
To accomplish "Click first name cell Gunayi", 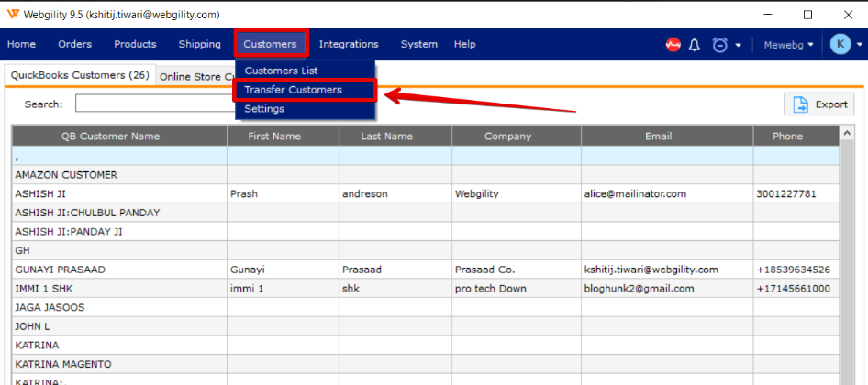I will click(283, 269).
